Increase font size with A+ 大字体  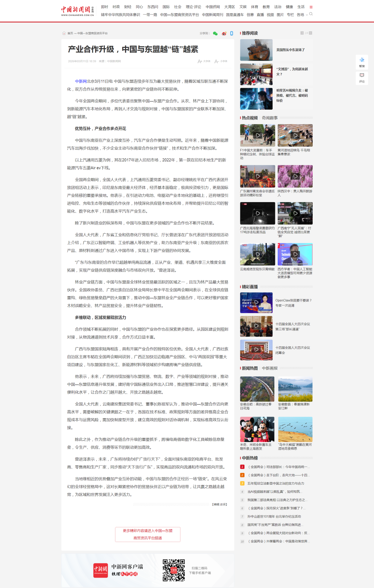(x=204, y=61)
